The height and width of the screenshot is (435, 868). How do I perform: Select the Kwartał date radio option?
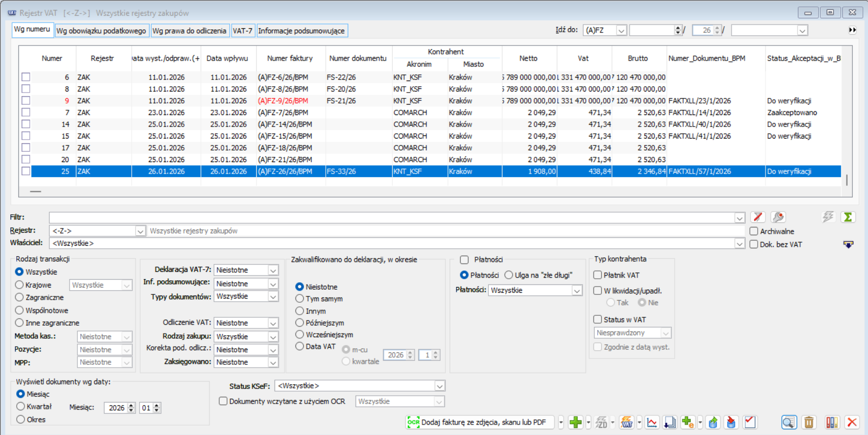21,406
